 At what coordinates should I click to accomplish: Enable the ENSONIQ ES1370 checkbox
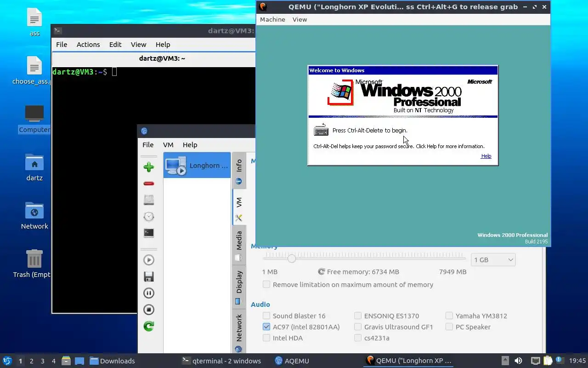click(358, 316)
